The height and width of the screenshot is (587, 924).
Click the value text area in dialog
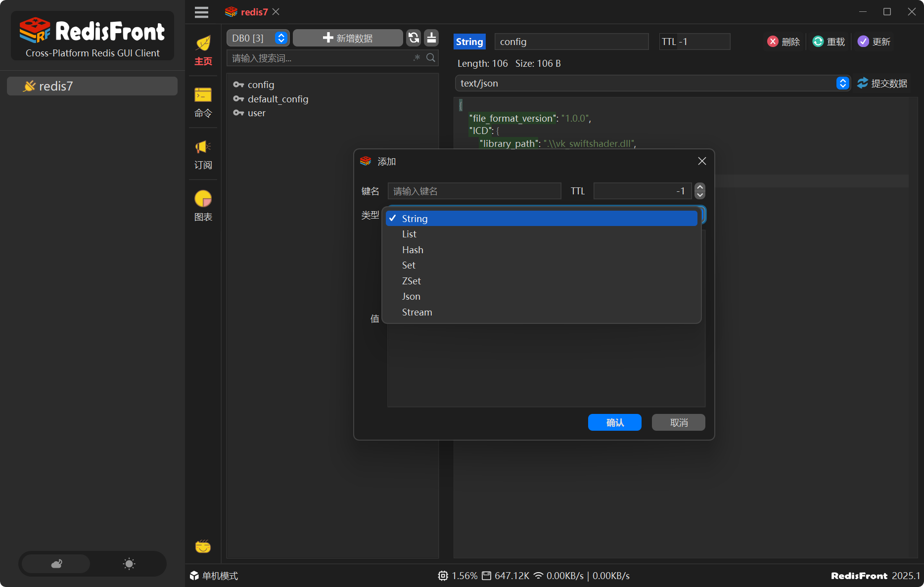546,367
